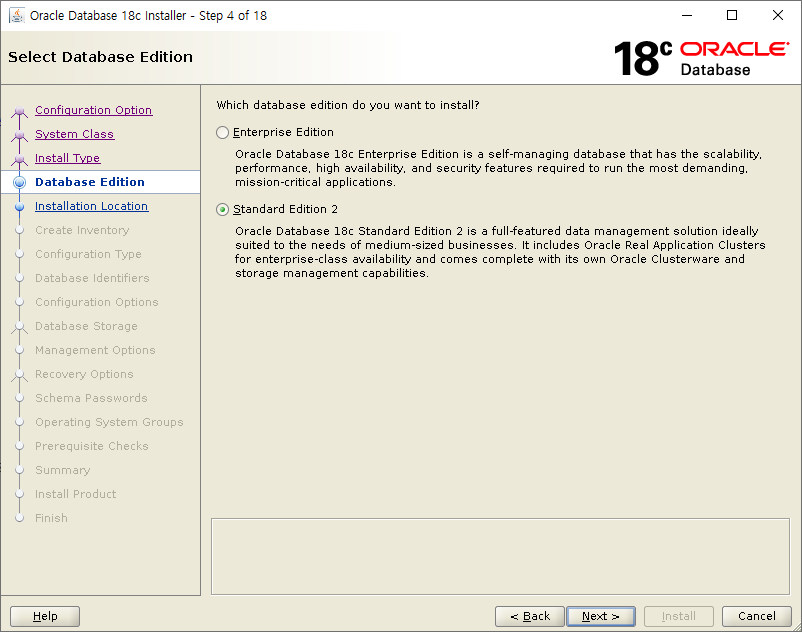
Task: Click the 'Which database edition' question text
Action: [348, 105]
